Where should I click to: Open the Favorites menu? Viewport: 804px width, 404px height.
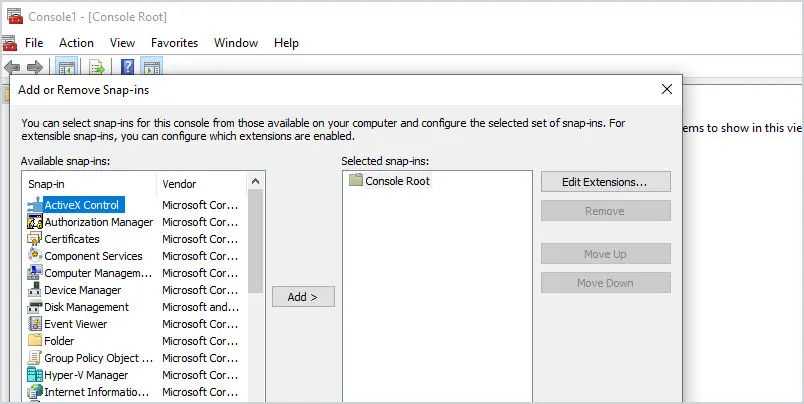point(174,43)
